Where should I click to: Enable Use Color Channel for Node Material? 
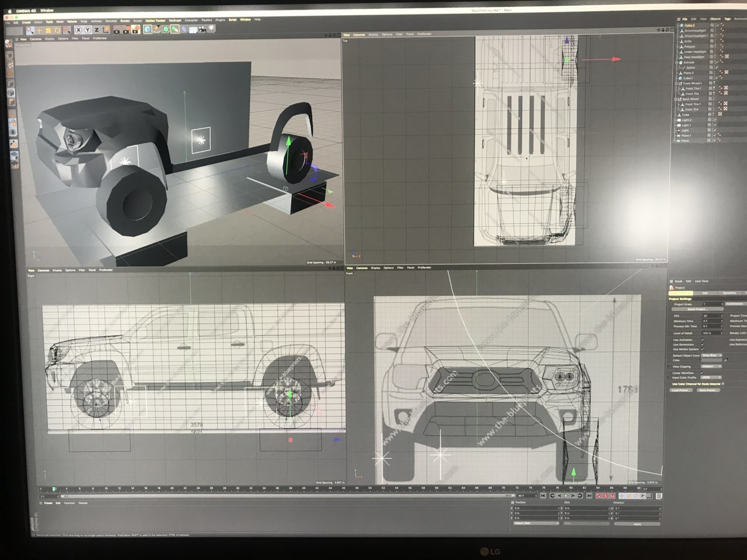(723, 384)
